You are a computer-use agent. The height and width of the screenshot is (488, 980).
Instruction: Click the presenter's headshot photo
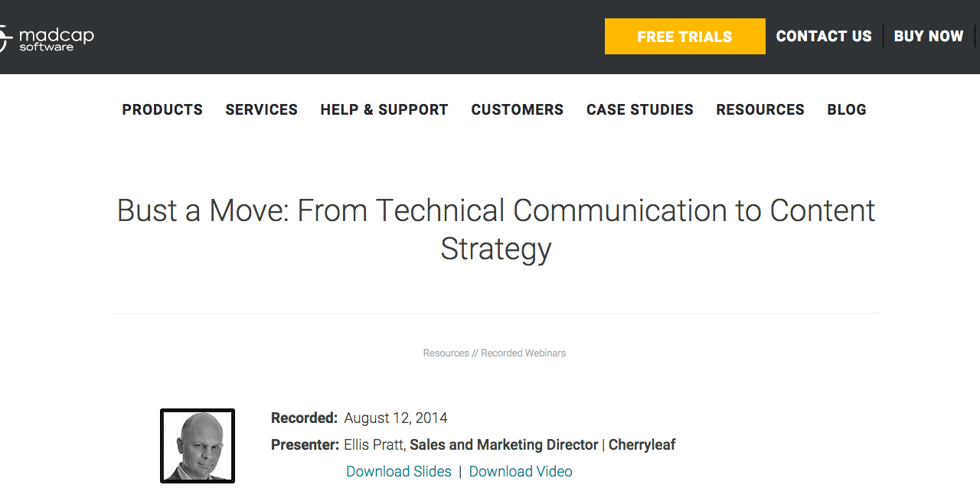tap(198, 446)
